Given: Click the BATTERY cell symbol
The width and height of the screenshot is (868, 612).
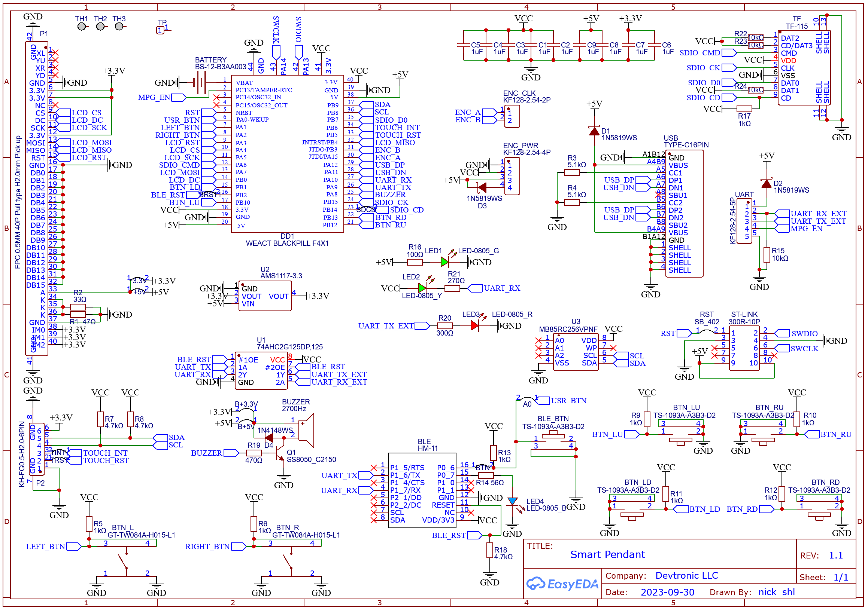Looking at the screenshot, I should tap(200, 82).
